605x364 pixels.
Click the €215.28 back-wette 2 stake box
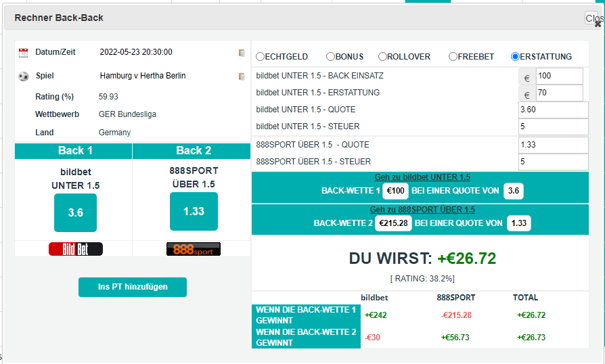click(x=393, y=223)
